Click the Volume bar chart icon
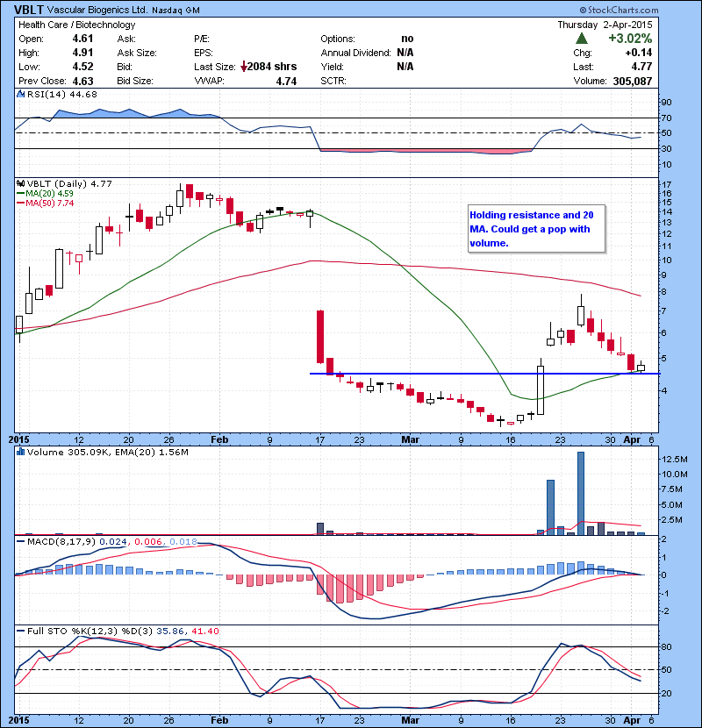This screenshot has height=728, width=702. tap(20, 452)
